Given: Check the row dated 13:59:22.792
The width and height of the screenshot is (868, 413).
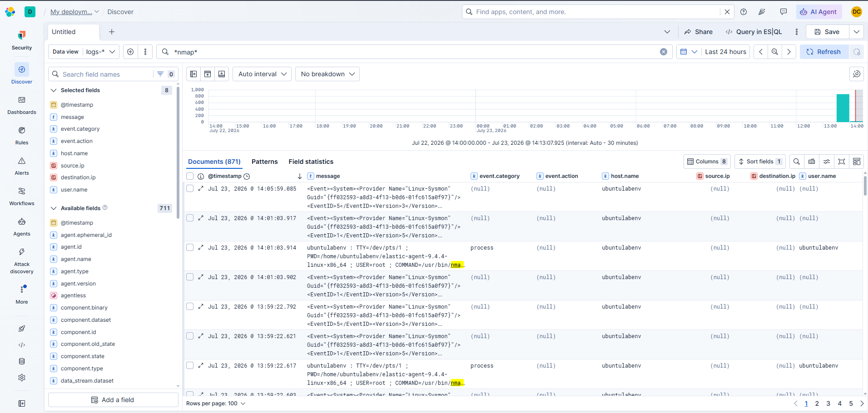Looking at the screenshot, I should [190, 306].
